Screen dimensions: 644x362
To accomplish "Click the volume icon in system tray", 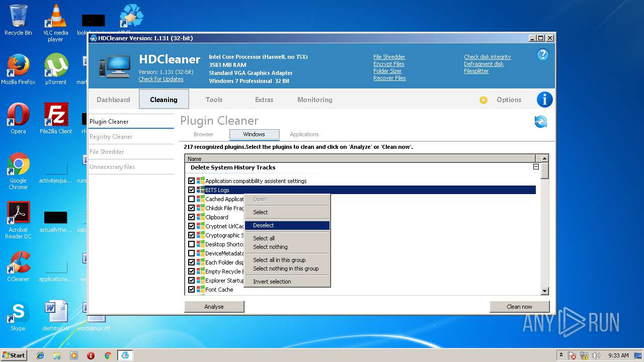I will [597, 355].
